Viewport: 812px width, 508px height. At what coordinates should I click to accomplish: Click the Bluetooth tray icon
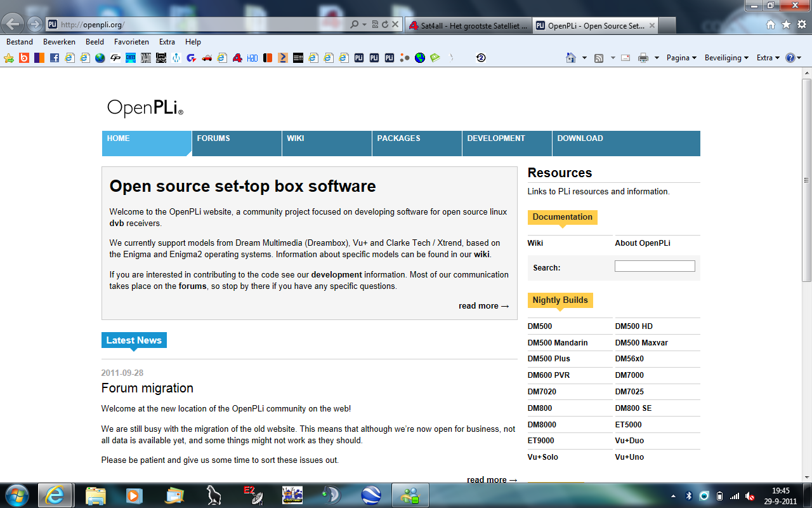(689, 495)
